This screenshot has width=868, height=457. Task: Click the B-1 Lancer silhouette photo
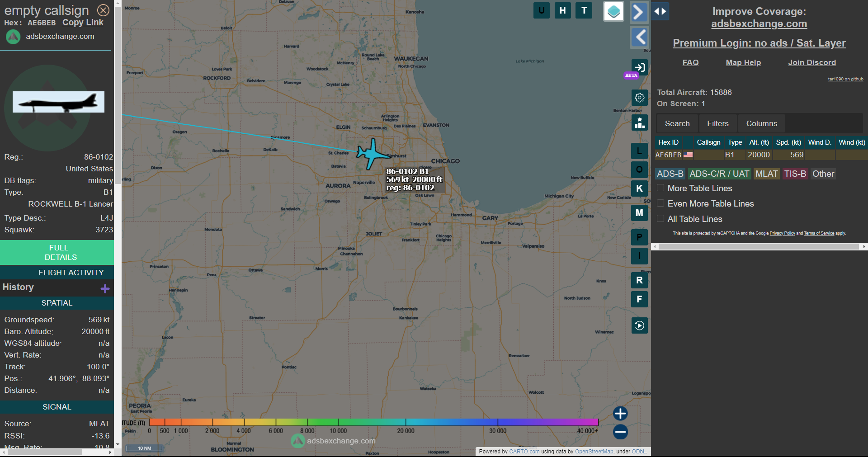58,102
